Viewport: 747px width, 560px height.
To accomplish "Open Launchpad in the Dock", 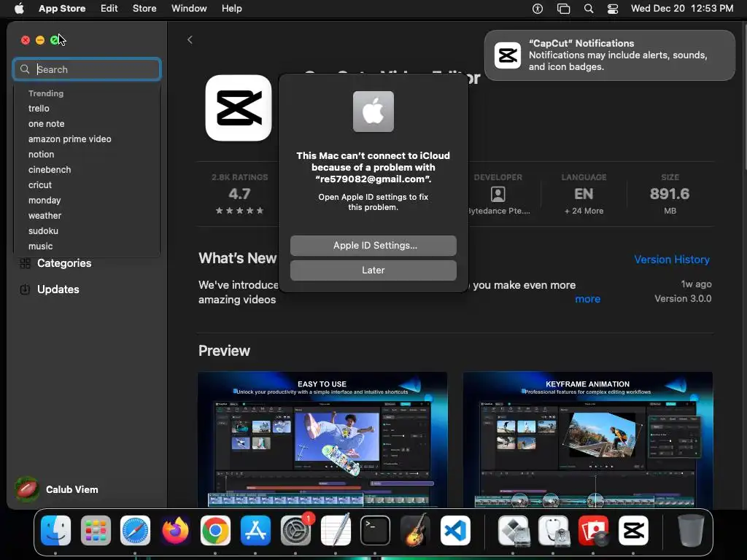I will tap(96, 531).
